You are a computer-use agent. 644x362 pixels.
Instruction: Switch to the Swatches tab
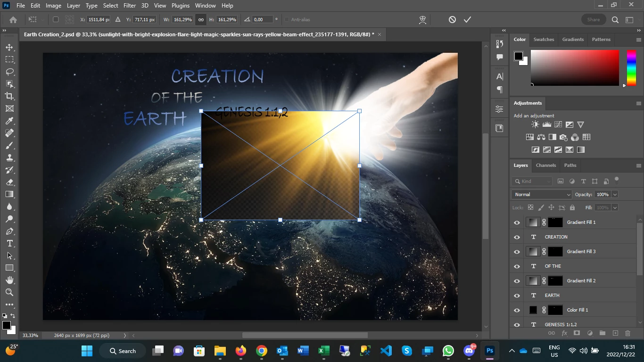544,40
